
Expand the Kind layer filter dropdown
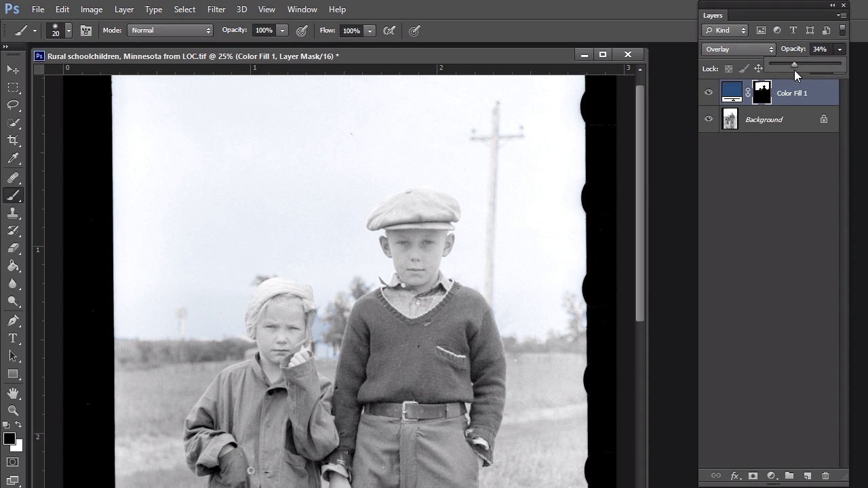pyautogui.click(x=725, y=30)
